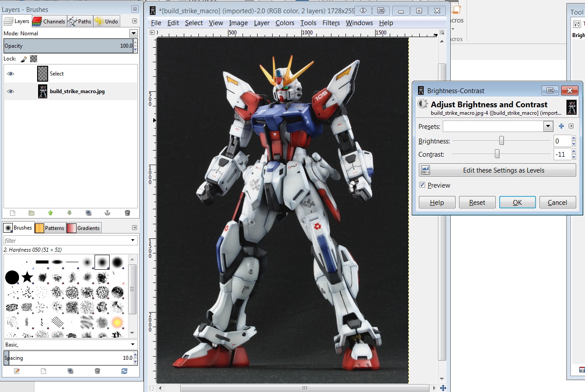Open Layers dock tab configuration menu
Viewport: 585px width, 392px height.
tap(134, 21)
